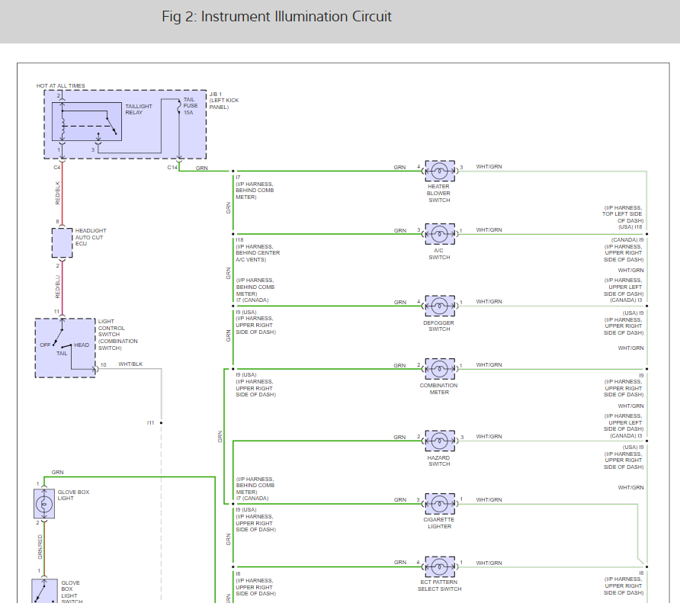Select the Hazard Switch bulb symbol
Viewport: 680px width, 616px height.
pyautogui.click(x=439, y=441)
